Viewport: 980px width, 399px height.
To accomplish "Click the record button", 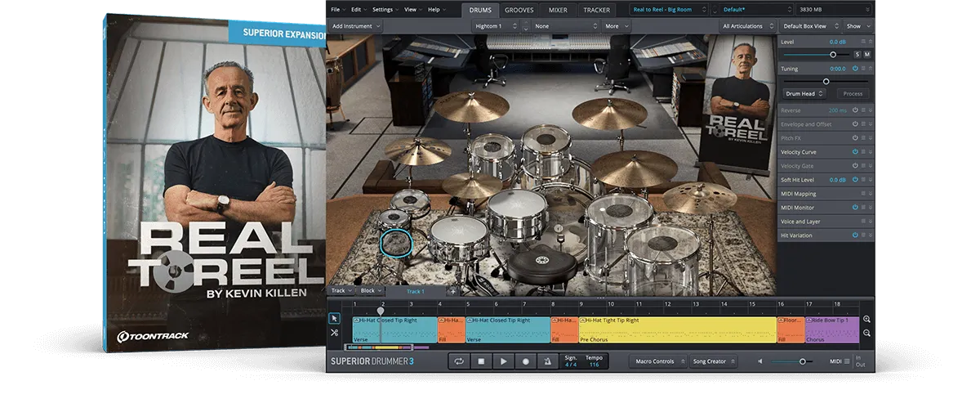I will coord(526,361).
